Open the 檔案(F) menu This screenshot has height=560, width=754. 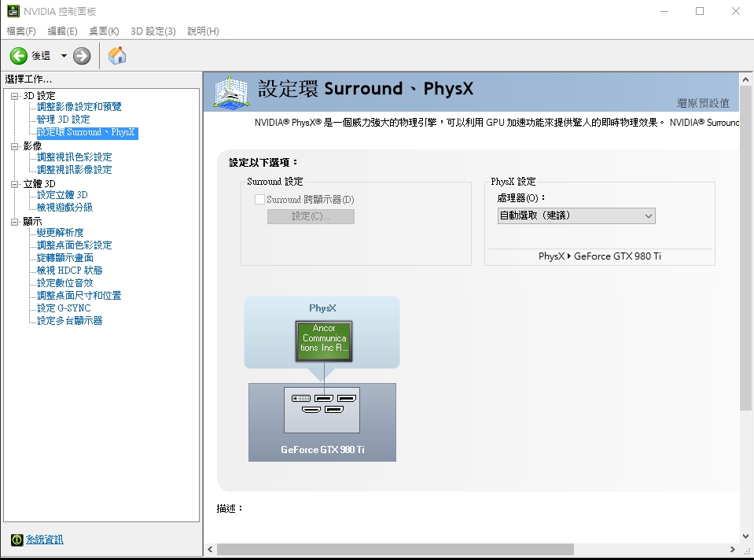click(21, 31)
